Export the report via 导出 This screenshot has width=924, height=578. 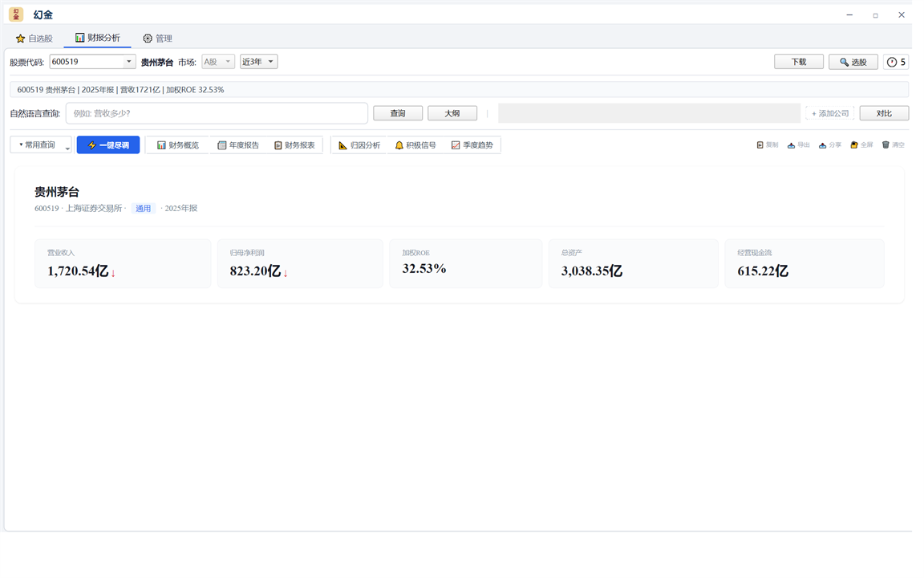pyautogui.click(x=799, y=145)
